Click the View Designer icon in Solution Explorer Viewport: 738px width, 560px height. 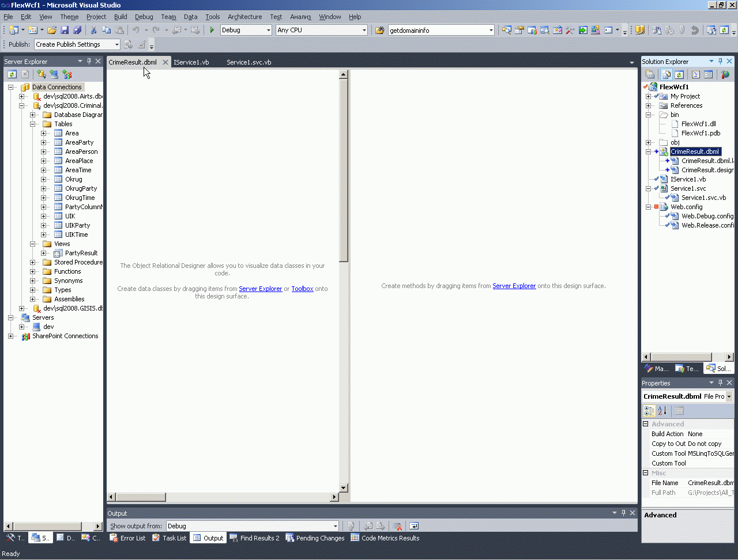point(709,74)
